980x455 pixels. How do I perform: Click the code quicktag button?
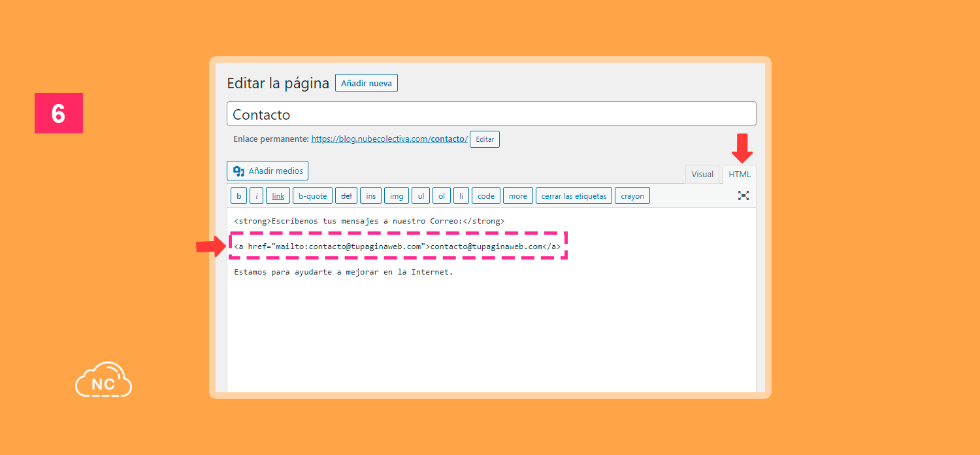click(486, 195)
